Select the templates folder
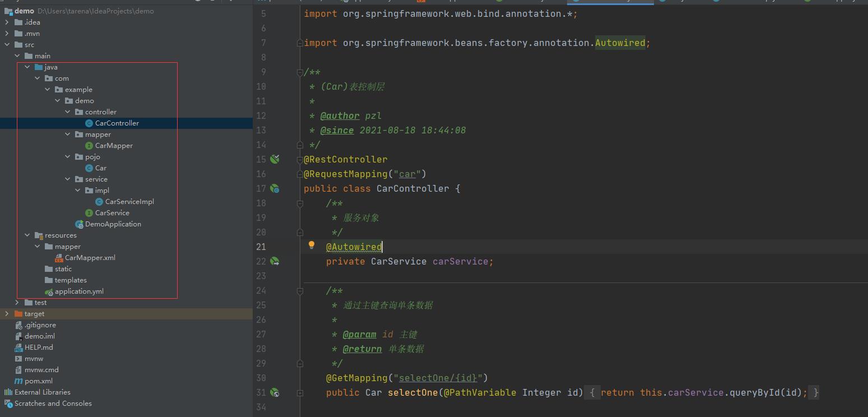 pyautogui.click(x=126, y=280)
